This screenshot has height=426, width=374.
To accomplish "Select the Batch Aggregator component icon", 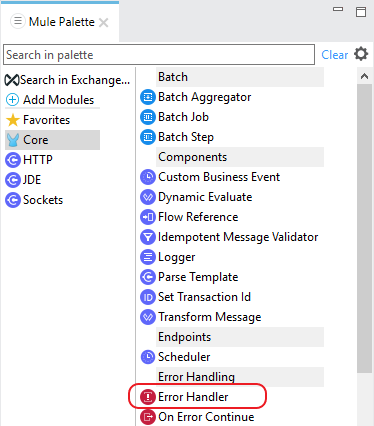I will coord(147,97).
